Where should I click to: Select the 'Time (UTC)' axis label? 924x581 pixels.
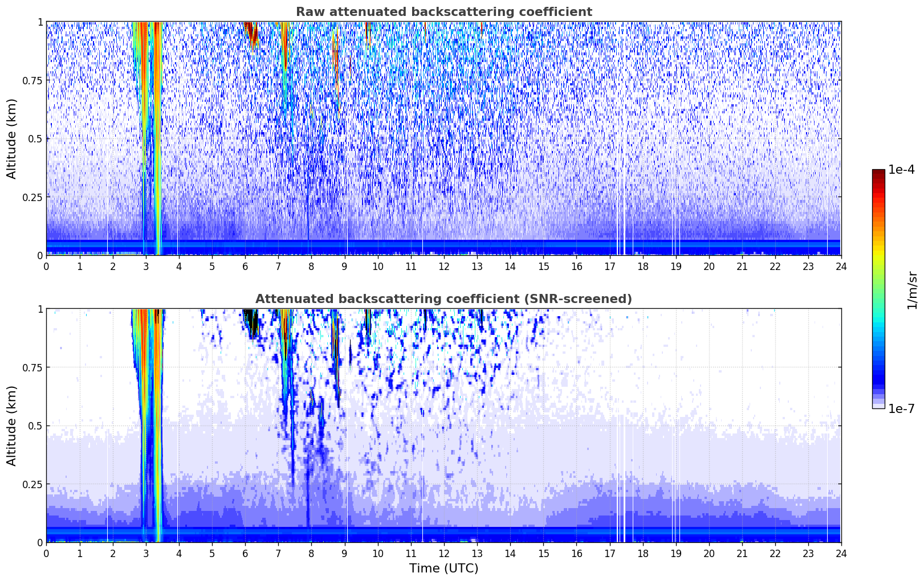[443, 568]
